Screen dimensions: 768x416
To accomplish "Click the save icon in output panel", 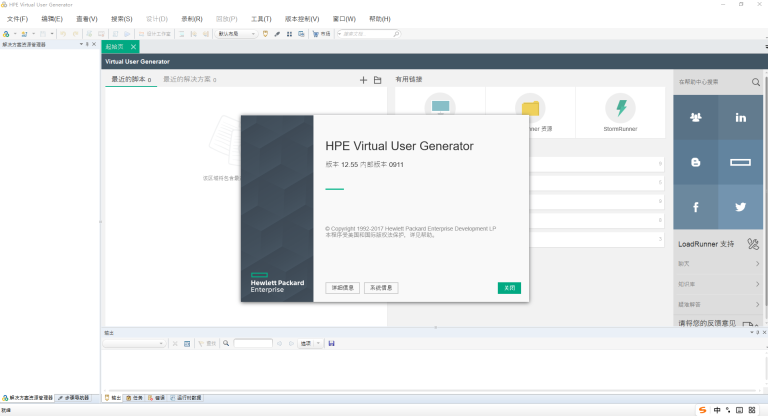I will [331, 343].
